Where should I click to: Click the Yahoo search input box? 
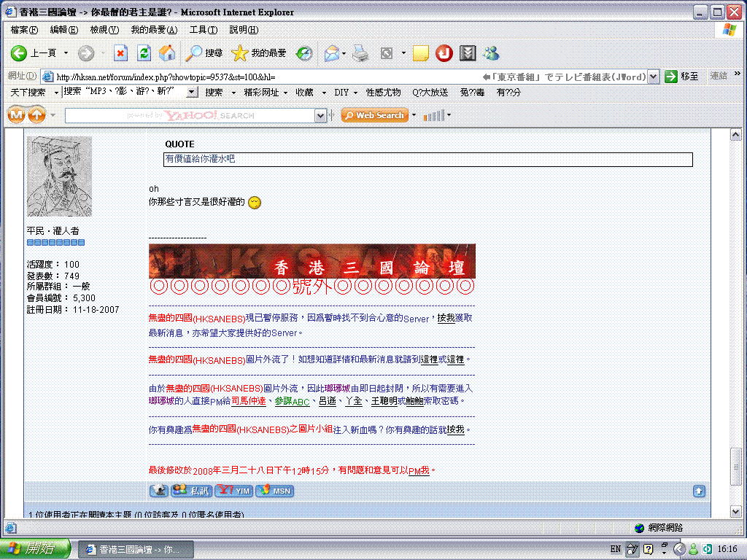tap(190, 115)
